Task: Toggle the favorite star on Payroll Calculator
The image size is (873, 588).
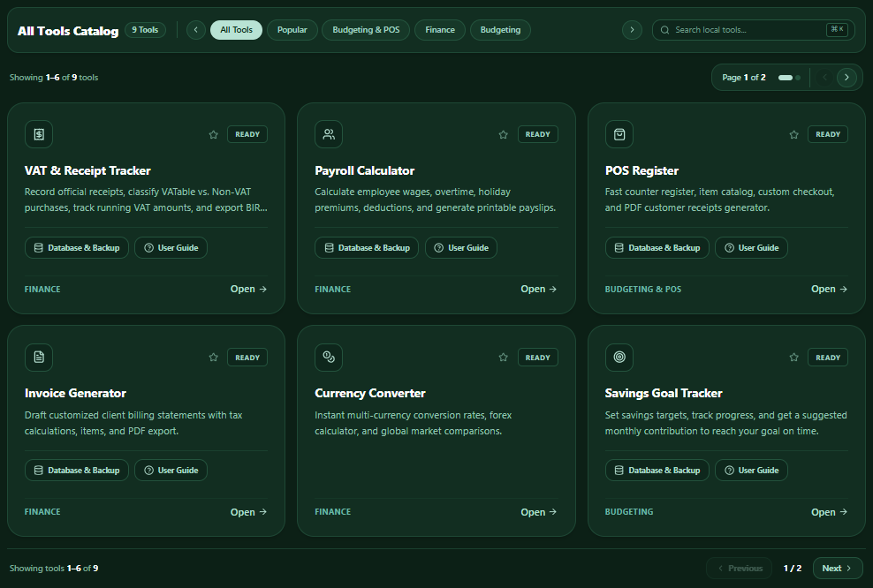Action: coord(504,134)
